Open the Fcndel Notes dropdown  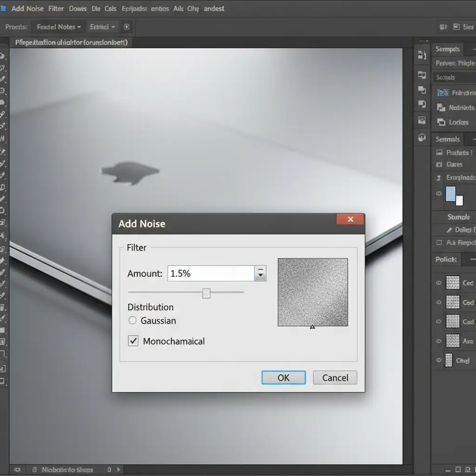(59, 27)
